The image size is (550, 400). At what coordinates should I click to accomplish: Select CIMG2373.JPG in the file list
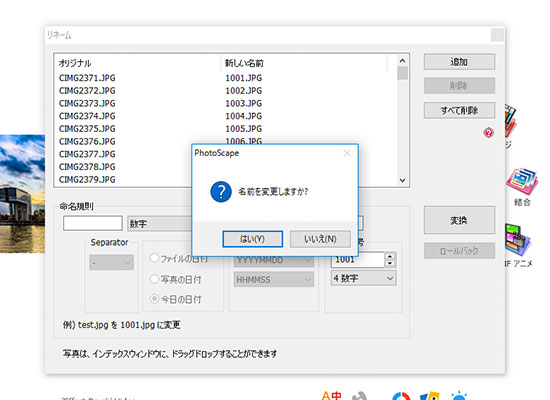87,103
